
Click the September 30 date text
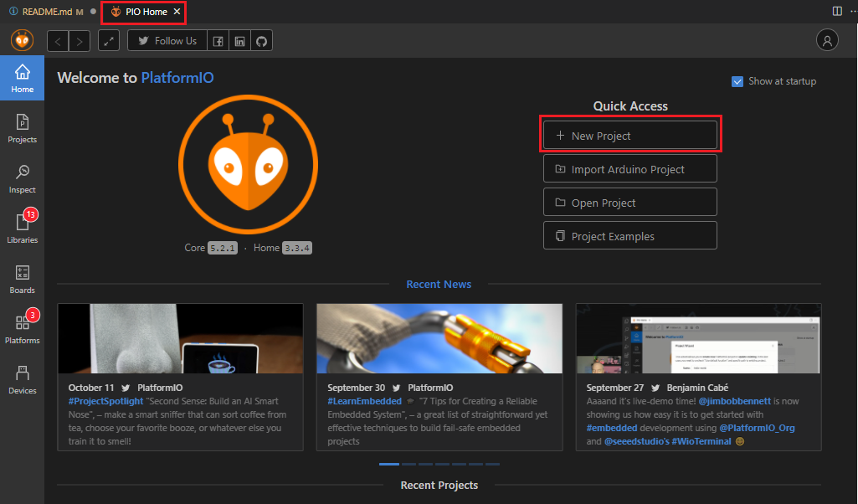pyautogui.click(x=357, y=388)
